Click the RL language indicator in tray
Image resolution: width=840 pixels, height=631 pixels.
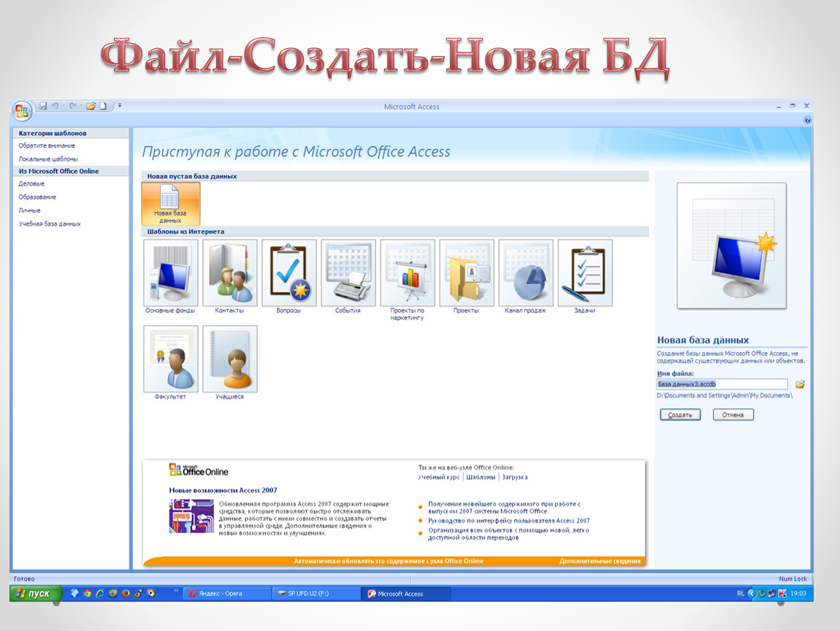coord(741,594)
